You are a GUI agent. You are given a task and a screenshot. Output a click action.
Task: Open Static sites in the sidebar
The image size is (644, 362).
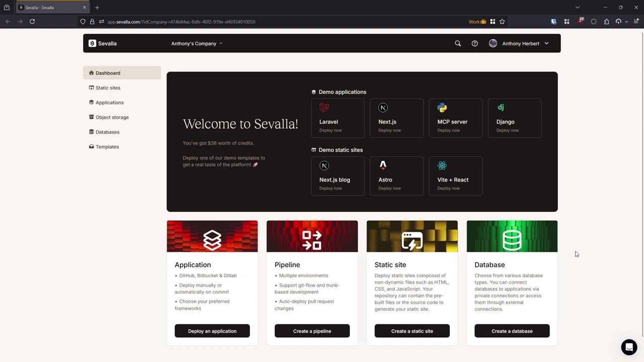coord(122,87)
